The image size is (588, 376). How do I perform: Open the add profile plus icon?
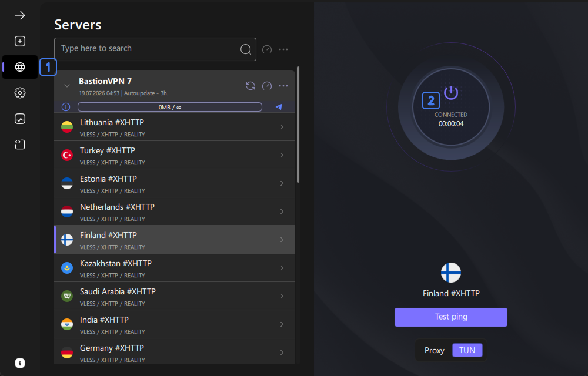click(20, 41)
